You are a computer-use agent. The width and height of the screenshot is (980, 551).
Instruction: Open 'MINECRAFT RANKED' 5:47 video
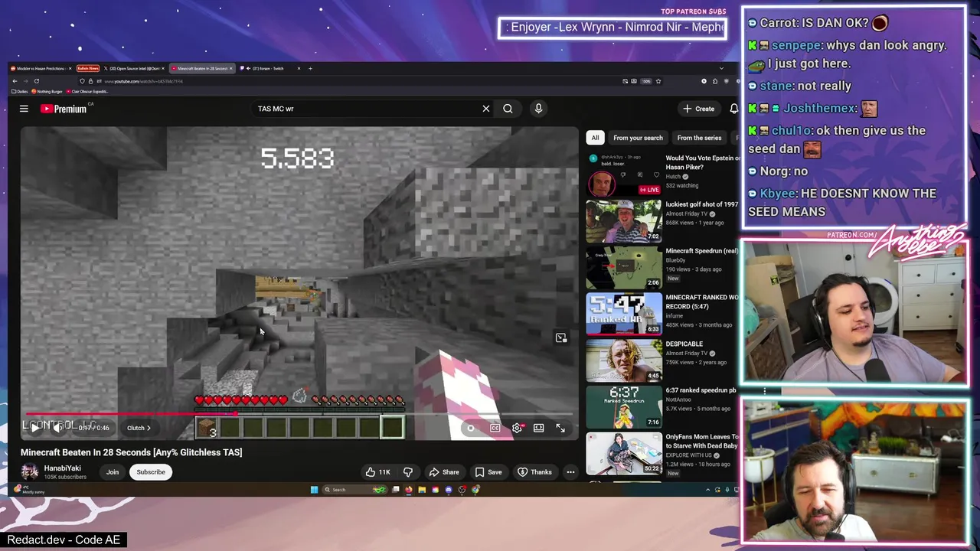[x=623, y=314]
